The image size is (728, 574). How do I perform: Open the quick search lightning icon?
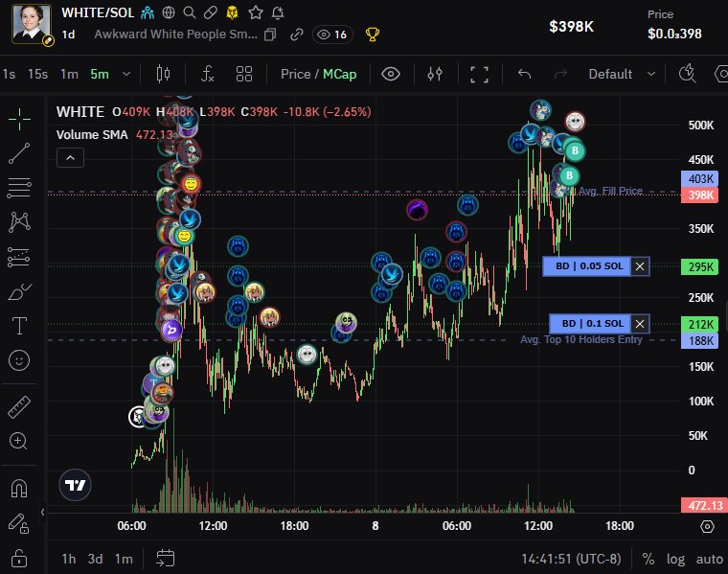tap(688, 74)
